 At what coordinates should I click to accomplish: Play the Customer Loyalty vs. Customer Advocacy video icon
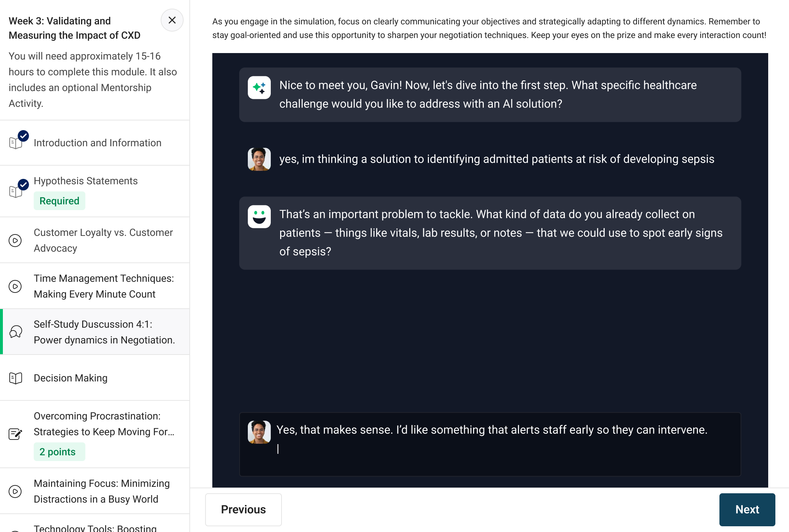pyautogui.click(x=15, y=241)
